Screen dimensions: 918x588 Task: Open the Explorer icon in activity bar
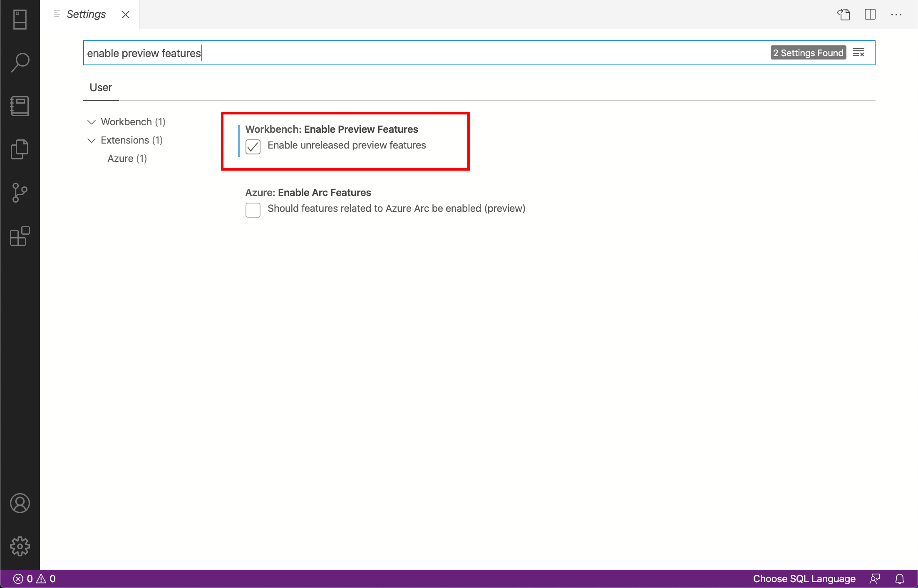tap(20, 19)
